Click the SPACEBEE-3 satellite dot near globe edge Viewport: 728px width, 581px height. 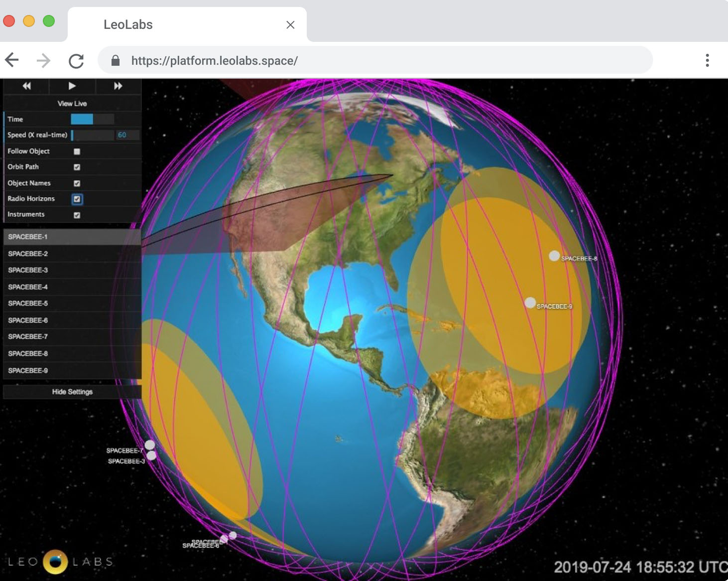tap(151, 455)
